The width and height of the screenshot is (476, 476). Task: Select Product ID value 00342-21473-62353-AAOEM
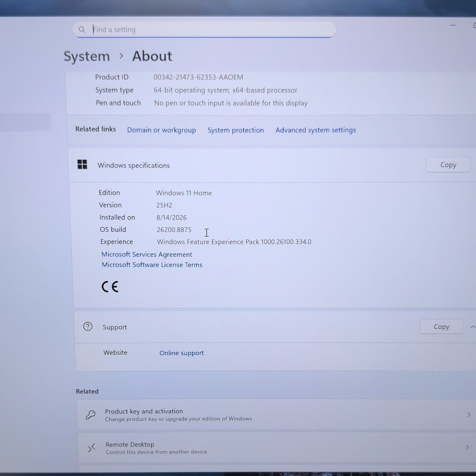coord(198,77)
